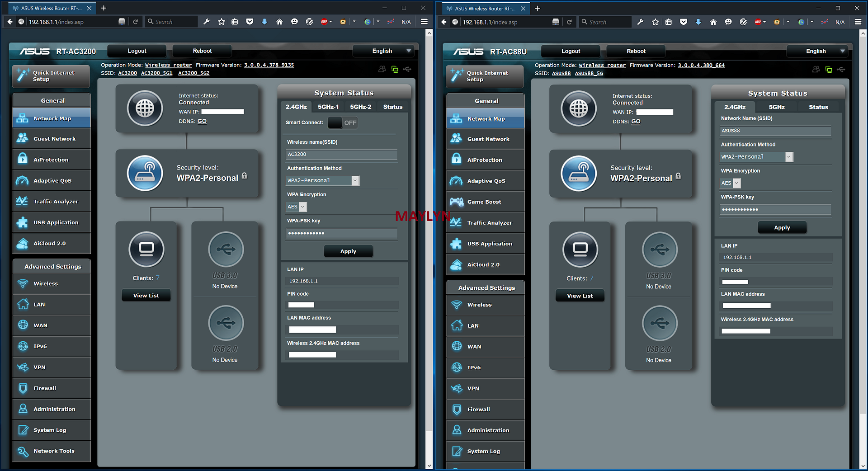Screen dimensions: 868x471
Task: Open Adaptive QoS in RT-AC3200 sidebar
Action: tap(52, 180)
